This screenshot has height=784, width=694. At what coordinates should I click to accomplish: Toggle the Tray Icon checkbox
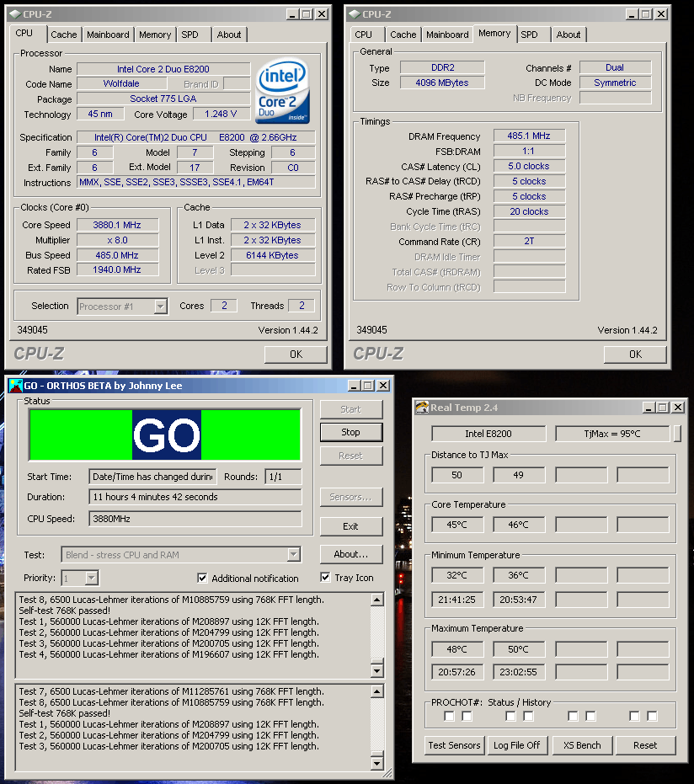pyautogui.click(x=325, y=578)
